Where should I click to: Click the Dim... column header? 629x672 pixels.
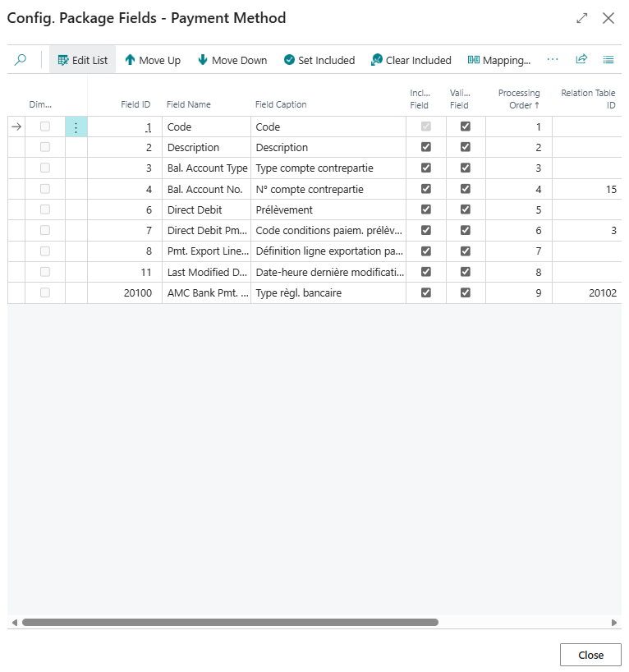tap(40, 104)
